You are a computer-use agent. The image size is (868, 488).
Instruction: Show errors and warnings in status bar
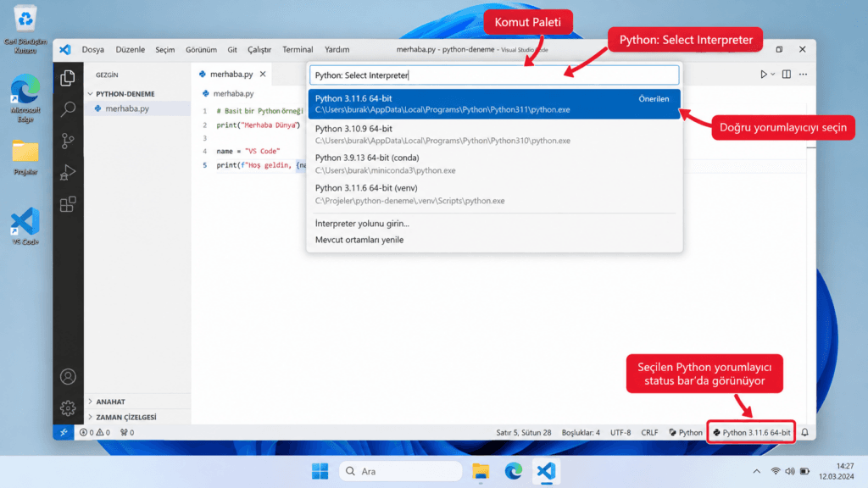[95, 433]
